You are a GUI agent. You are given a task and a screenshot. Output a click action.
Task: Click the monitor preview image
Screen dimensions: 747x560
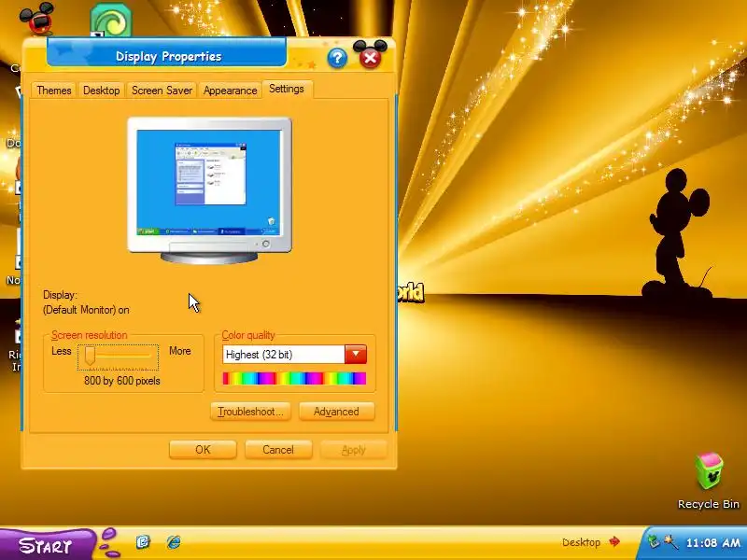coord(209,190)
